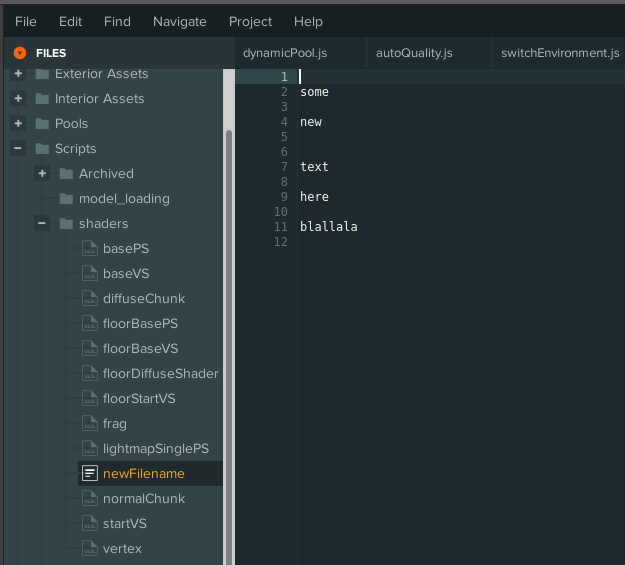Click the basePS shader file icon
The width and height of the screenshot is (625, 565).
point(90,248)
